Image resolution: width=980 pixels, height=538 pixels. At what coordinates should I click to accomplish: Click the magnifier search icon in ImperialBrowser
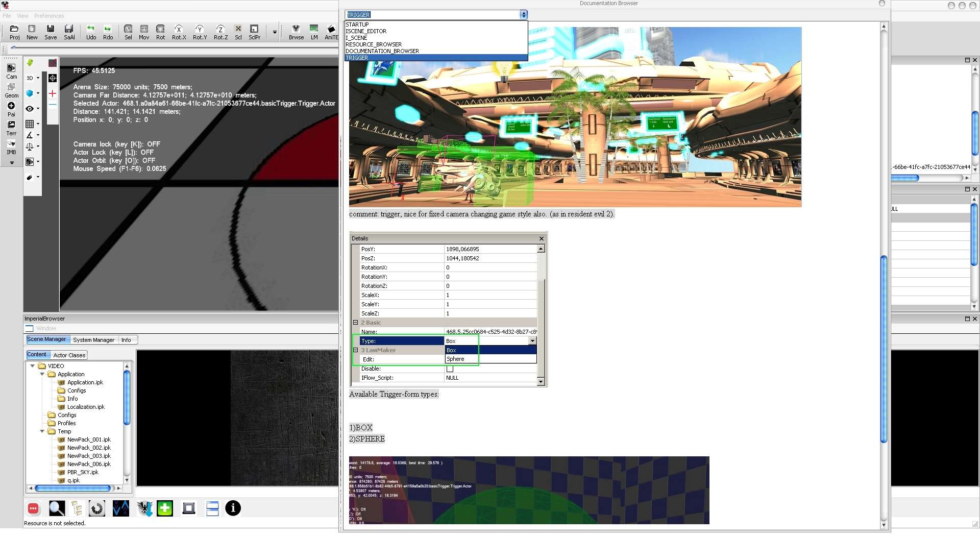click(57, 508)
